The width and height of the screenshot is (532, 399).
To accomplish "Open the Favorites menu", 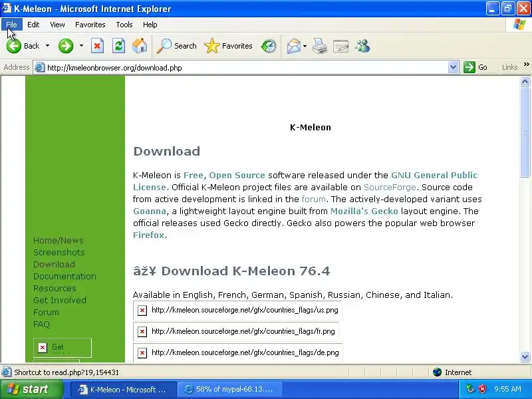I will [90, 25].
